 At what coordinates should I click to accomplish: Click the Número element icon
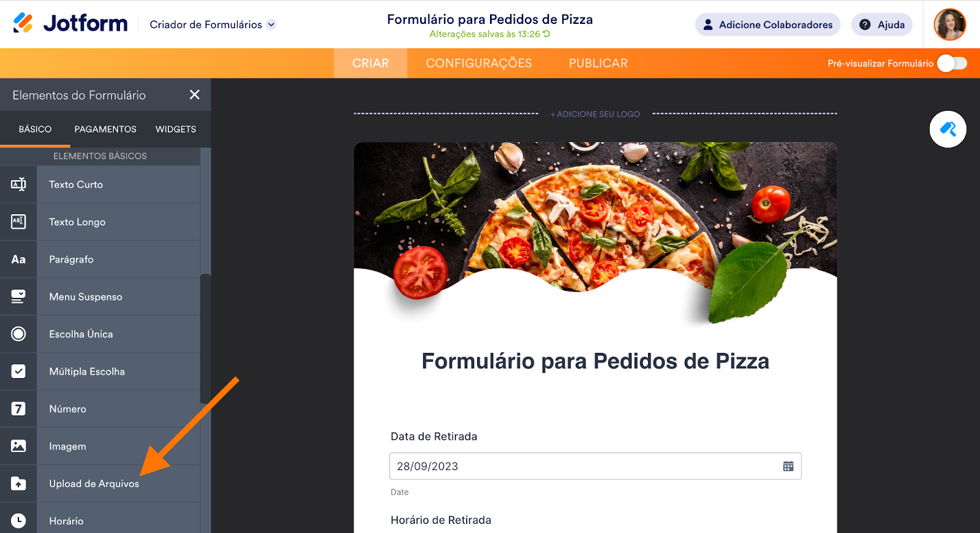click(18, 409)
